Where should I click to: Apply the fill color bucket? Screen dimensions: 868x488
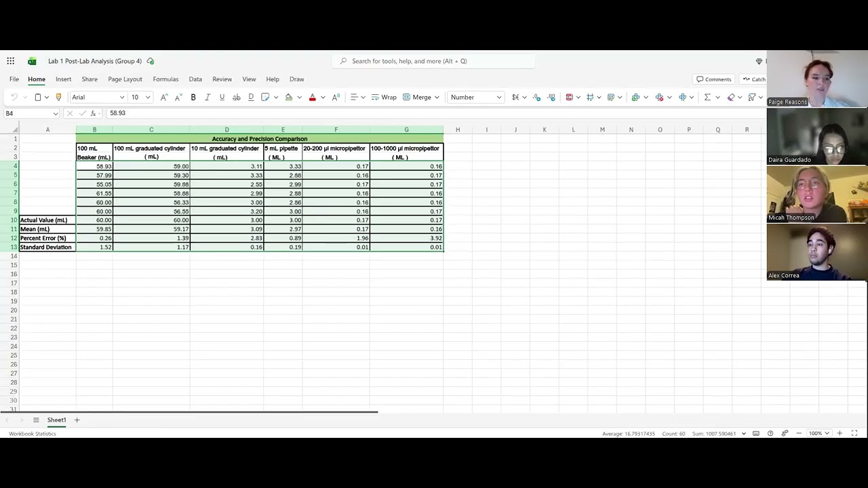point(289,98)
